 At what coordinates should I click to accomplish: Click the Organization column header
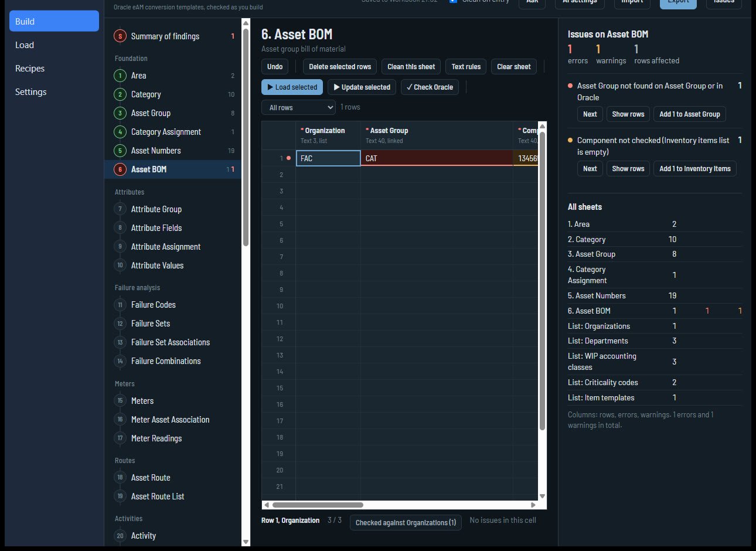coord(328,135)
